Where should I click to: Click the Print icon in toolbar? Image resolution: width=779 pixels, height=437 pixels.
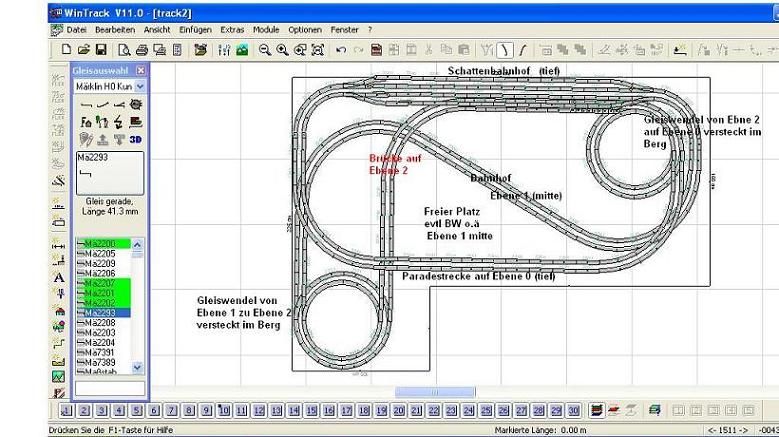[141, 49]
